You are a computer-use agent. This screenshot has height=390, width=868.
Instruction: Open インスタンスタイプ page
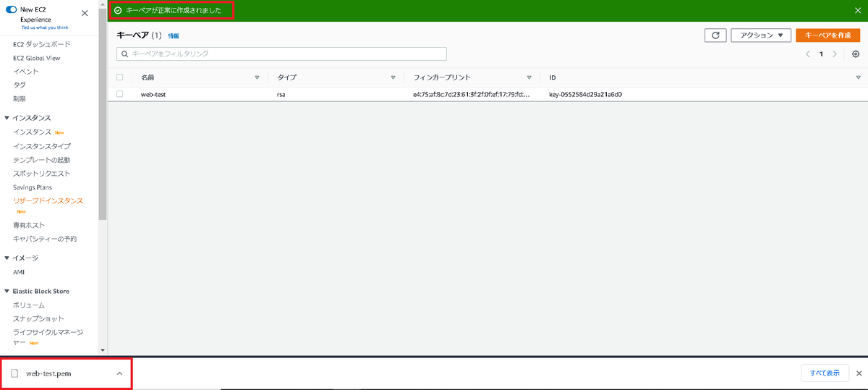pos(42,146)
